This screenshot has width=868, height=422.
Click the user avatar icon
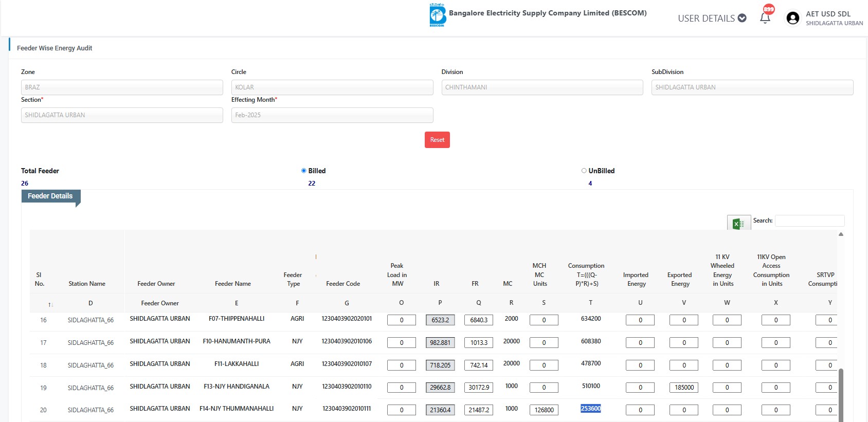point(793,18)
